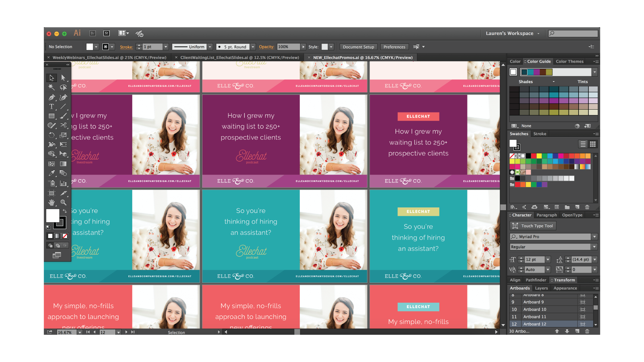Open the Regular font style dropdown
Image resolution: width=644 pixels, height=362 pixels.
tap(594, 247)
